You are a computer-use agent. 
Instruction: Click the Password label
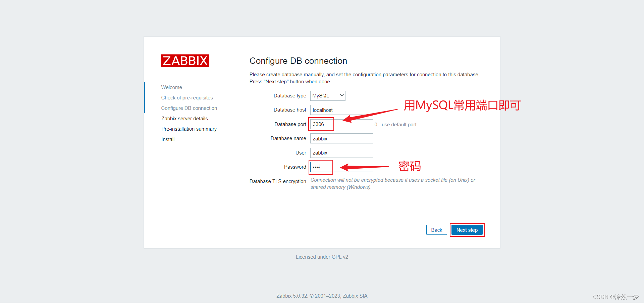(295, 167)
